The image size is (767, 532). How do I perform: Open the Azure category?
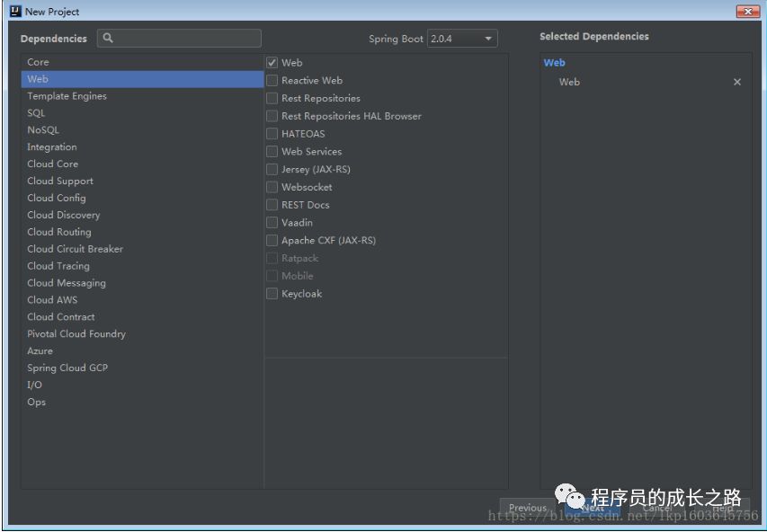tap(142, 351)
